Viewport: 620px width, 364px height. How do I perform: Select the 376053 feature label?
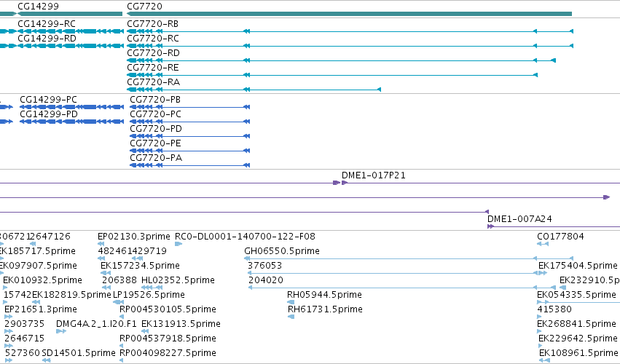point(265,266)
